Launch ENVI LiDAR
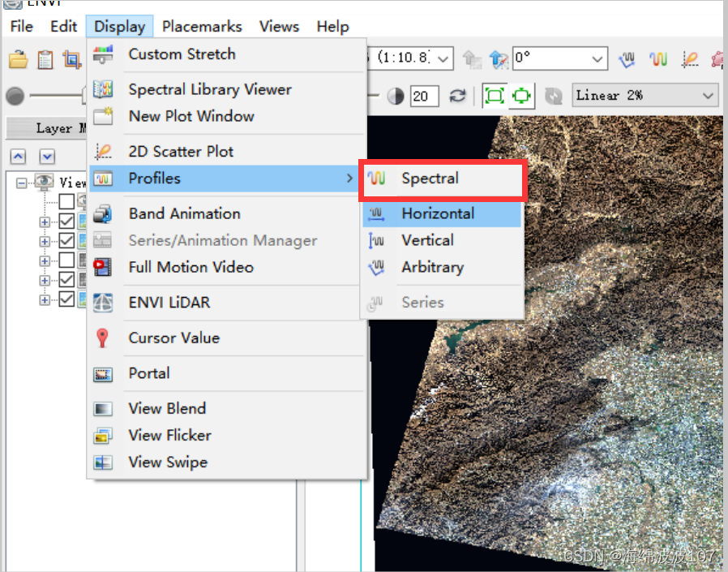This screenshot has height=572, width=728. [226, 303]
